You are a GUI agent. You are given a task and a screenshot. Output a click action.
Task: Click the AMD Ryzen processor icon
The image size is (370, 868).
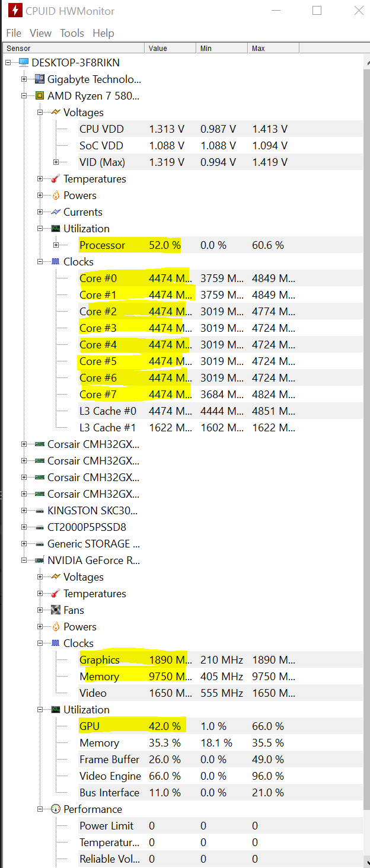point(39,95)
